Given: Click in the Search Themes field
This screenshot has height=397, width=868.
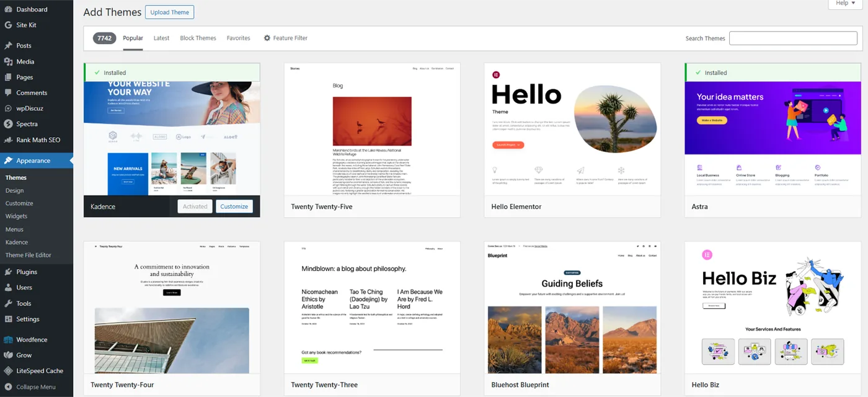Looking at the screenshot, I should [793, 38].
